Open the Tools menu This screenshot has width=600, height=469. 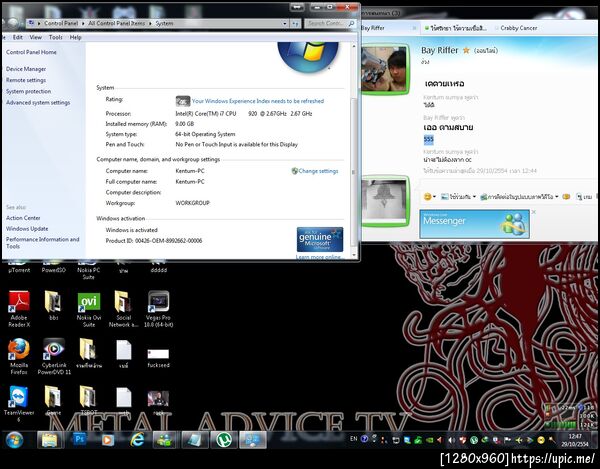coord(55,37)
